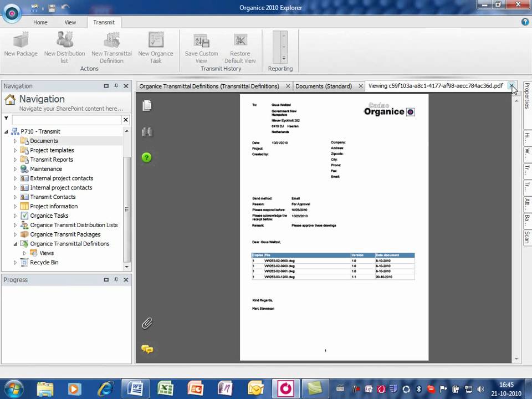Expand the Project templates node
The image size is (532, 399).
[15, 150]
